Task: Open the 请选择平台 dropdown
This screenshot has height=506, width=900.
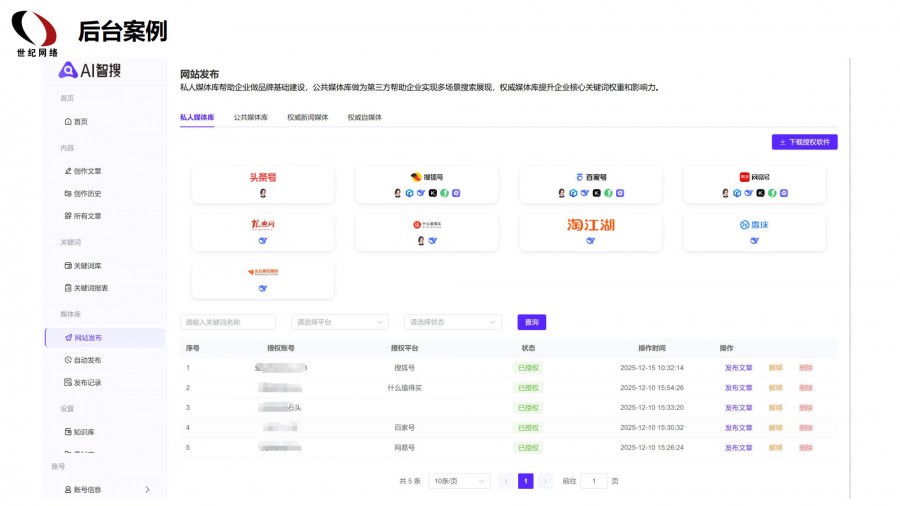Action: click(x=340, y=322)
